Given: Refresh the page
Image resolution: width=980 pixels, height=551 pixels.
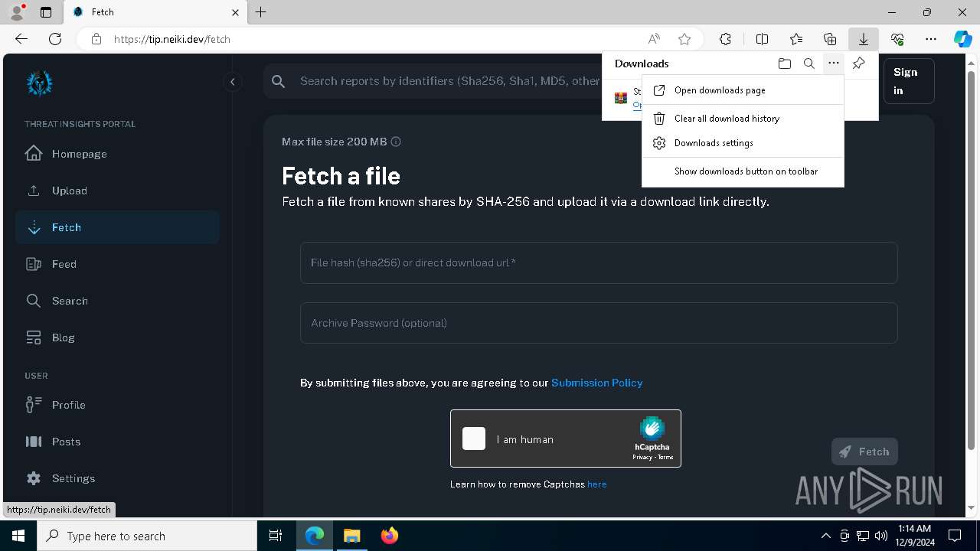Looking at the screenshot, I should (55, 39).
